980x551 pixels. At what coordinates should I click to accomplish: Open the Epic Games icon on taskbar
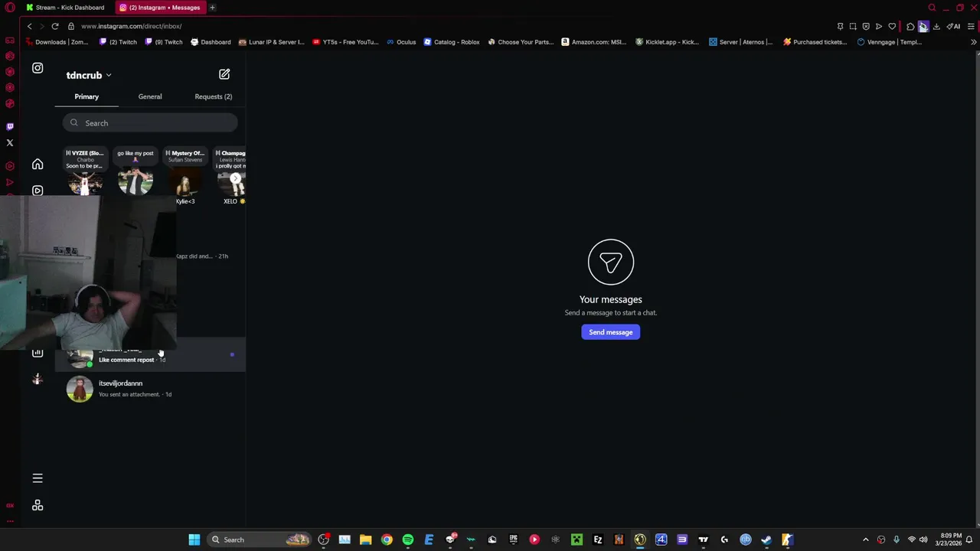513,540
